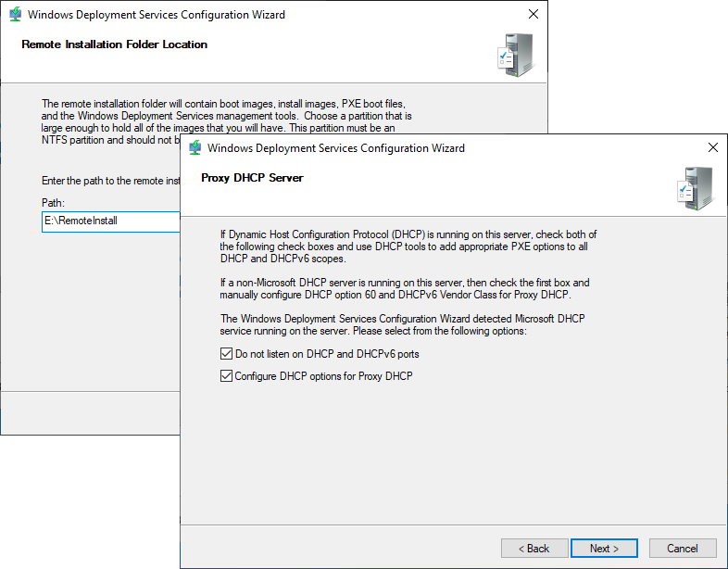This screenshot has width=728, height=569.
Task: Go back with the Back button
Action: [534, 549]
